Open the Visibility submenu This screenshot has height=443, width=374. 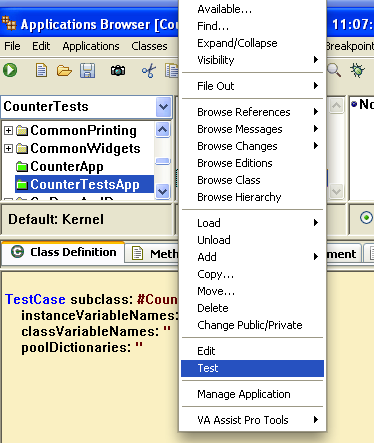252,60
